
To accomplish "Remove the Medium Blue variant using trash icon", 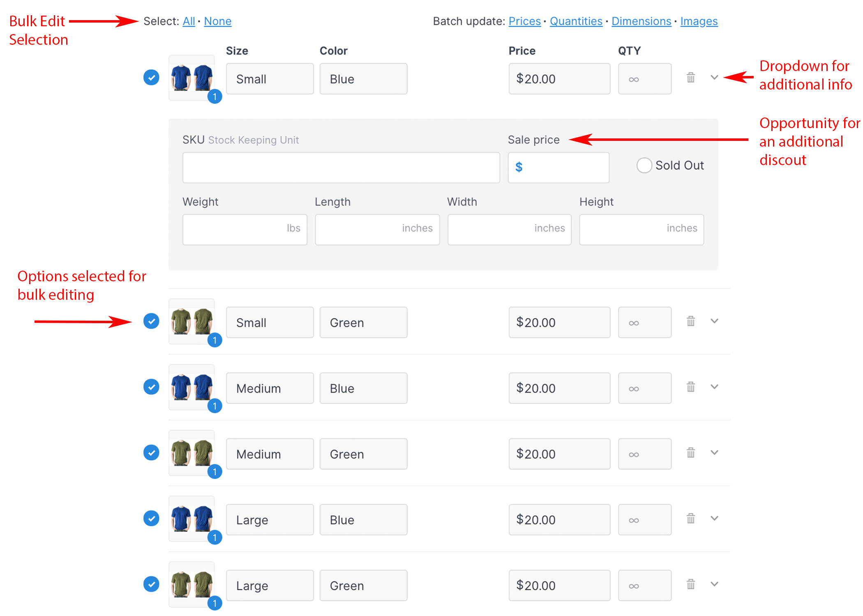I will (x=691, y=387).
